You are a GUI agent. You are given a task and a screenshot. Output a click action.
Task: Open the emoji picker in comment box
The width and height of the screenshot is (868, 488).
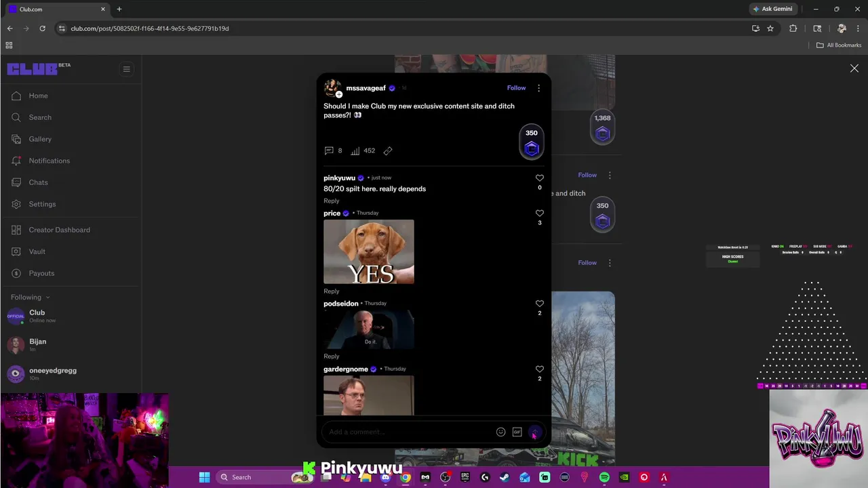coord(500,432)
